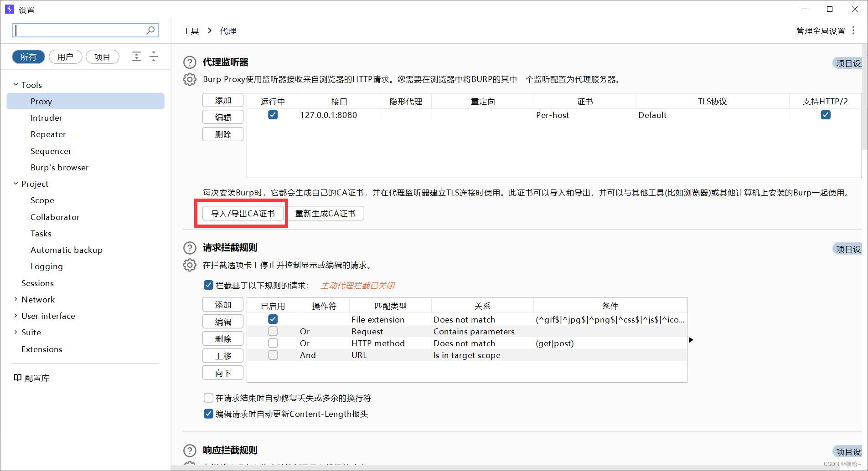The image size is (868, 471).
Task: Click 删除 button for intercept rules
Action: [x=223, y=338]
